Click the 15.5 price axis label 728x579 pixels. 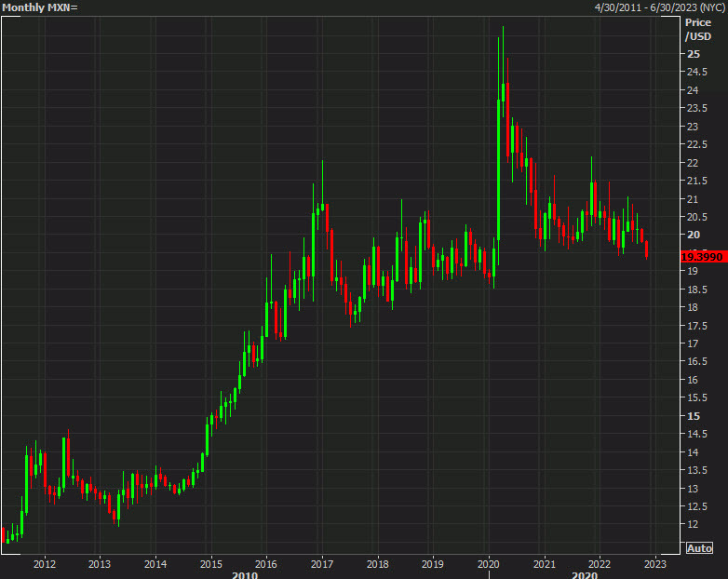[x=697, y=397]
